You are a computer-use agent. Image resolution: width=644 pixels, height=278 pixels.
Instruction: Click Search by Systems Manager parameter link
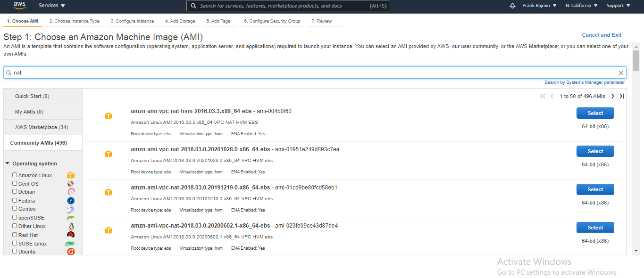[x=585, y=82]
